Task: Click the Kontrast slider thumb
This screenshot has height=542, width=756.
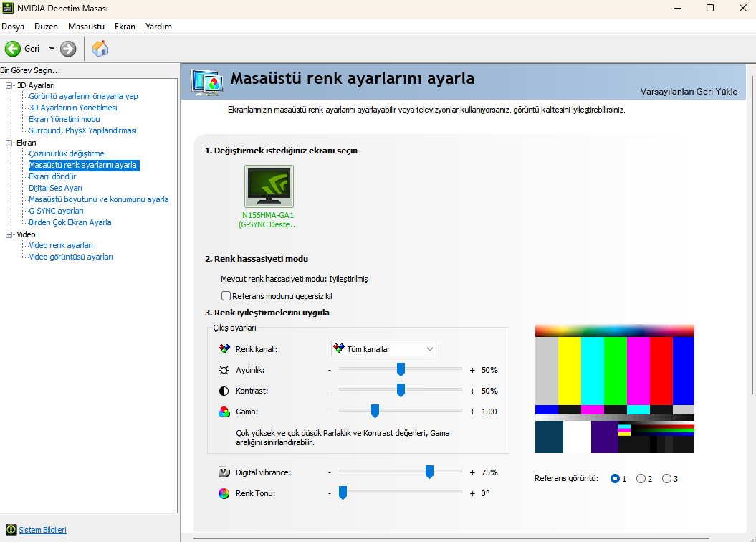Action: [401, 390]
